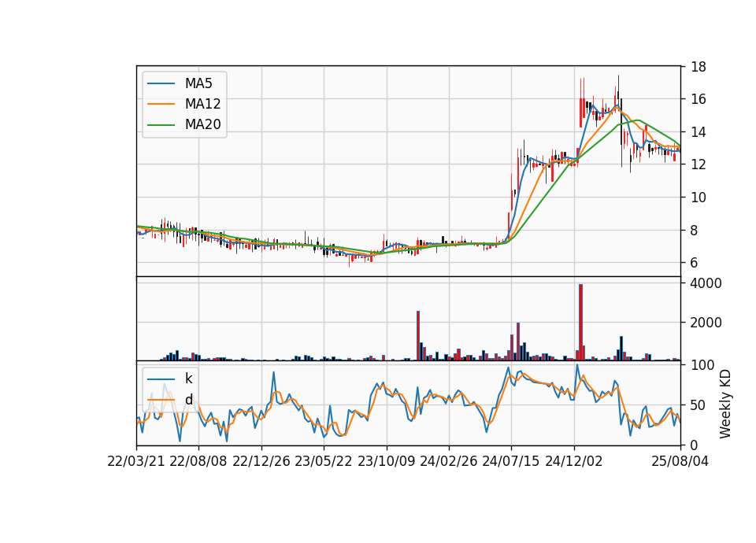This screenshot has height=543, width=756.
Task: Click the 23/05/22 date tick label
Action: [324, 461]
